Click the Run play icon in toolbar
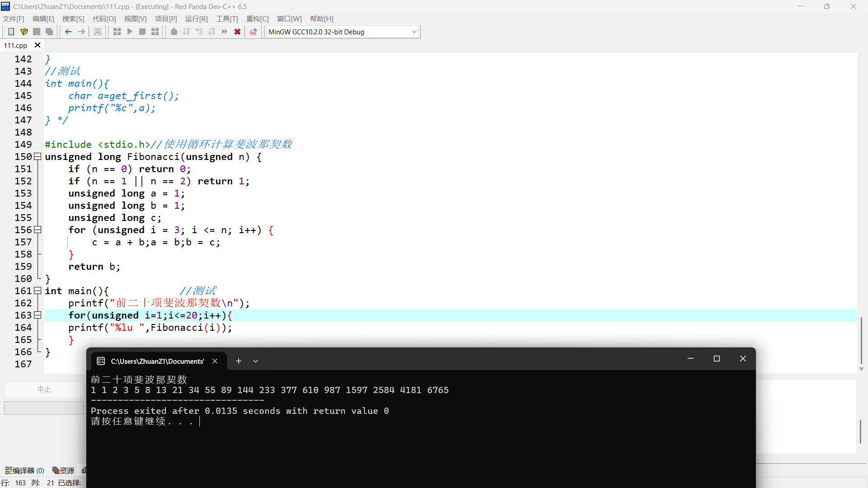 (x=130, y=32)
